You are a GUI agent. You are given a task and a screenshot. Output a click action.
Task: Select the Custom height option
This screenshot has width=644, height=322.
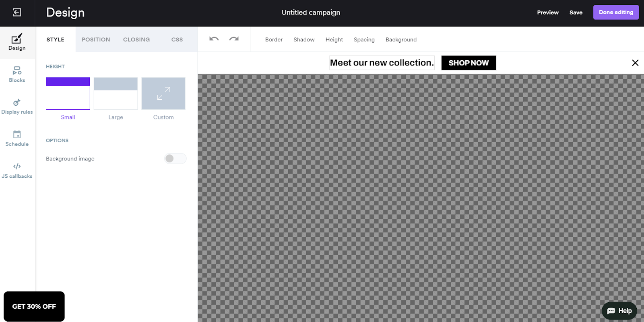click(163, 94)
